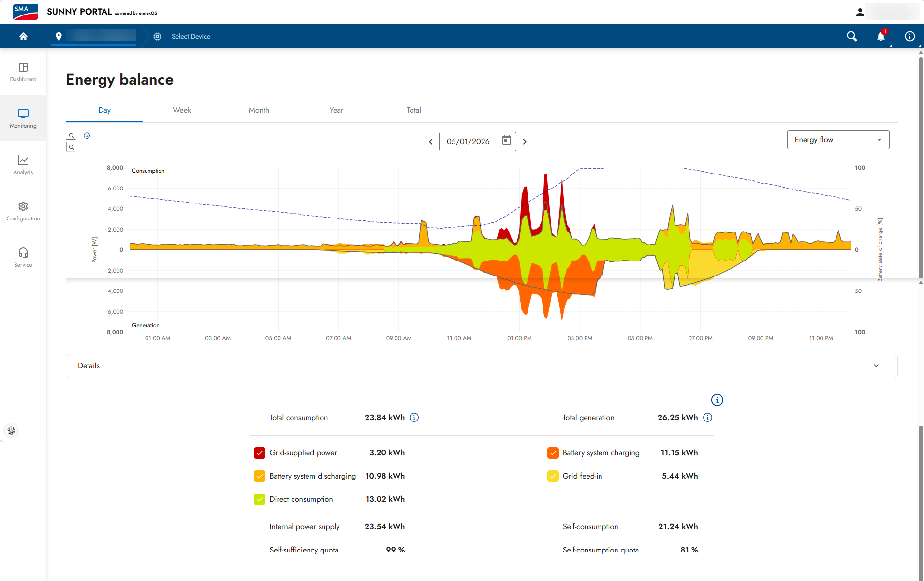Toggle Battery system charging checkbox

coord(553,453)
